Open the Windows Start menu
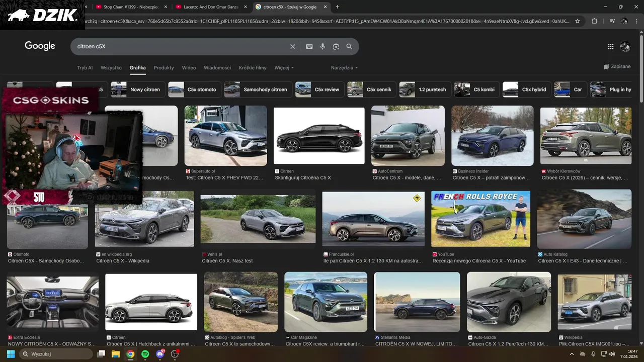Image resolution: width=644 pixels, height=362 pixels. point(11,354)
